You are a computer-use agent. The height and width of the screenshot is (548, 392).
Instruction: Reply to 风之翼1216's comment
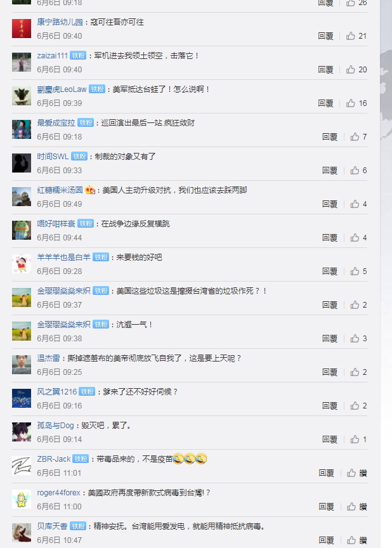click(x=330, y=405)
